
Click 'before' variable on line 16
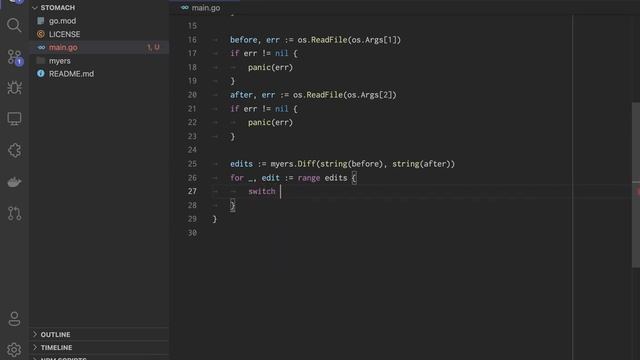(x=244, y=40)
